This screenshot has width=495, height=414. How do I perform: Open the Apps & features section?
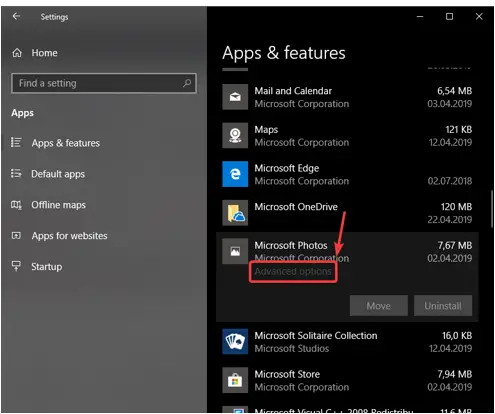(x=66, y=143)
